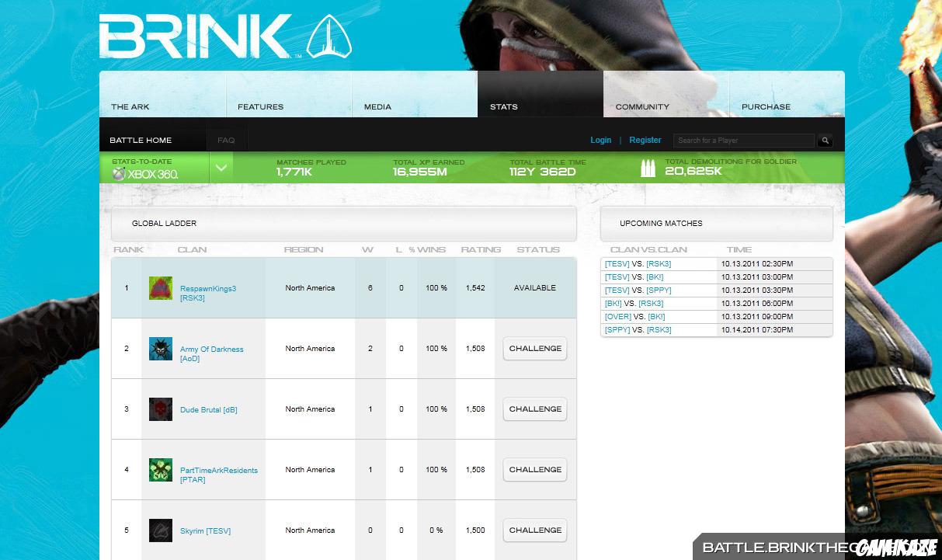Click the RespawnKings3 clan emblem

click(x=160, y=287)
